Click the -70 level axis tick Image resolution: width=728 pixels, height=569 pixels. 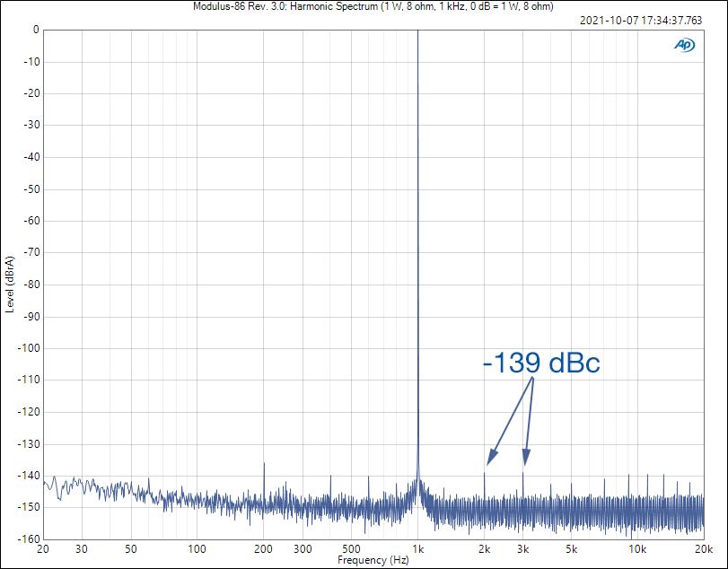[x=31, y=252]
